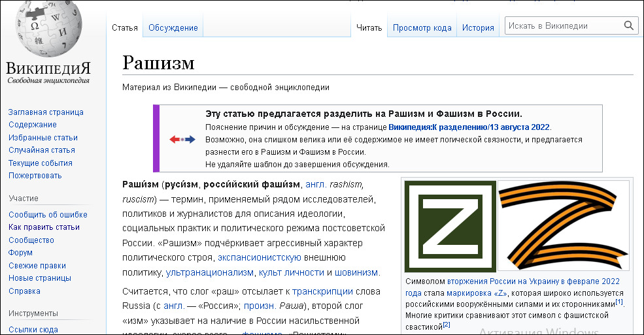Click the red-blue split arrows icon
The image size is (644, 335).
tap(182, 139)
